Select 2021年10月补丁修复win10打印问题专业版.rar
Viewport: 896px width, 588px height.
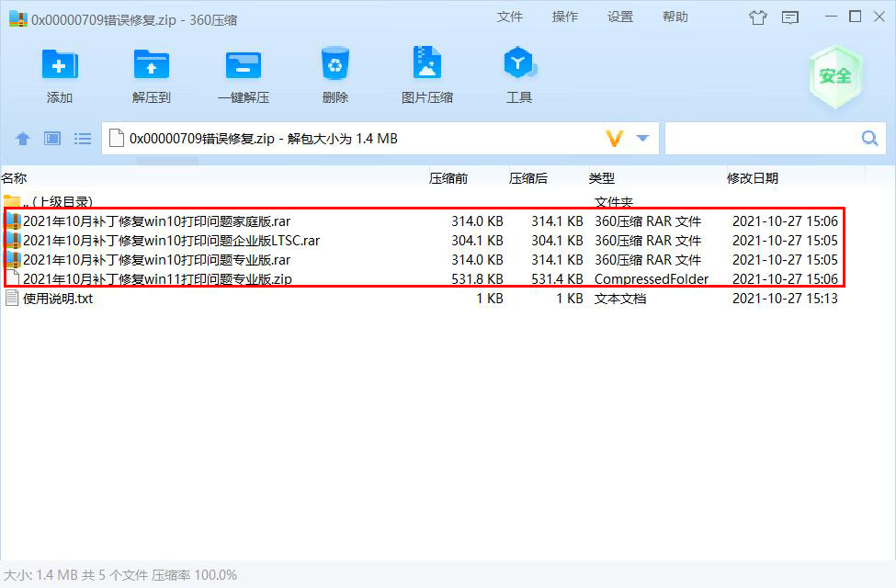(x=156, y=260)
